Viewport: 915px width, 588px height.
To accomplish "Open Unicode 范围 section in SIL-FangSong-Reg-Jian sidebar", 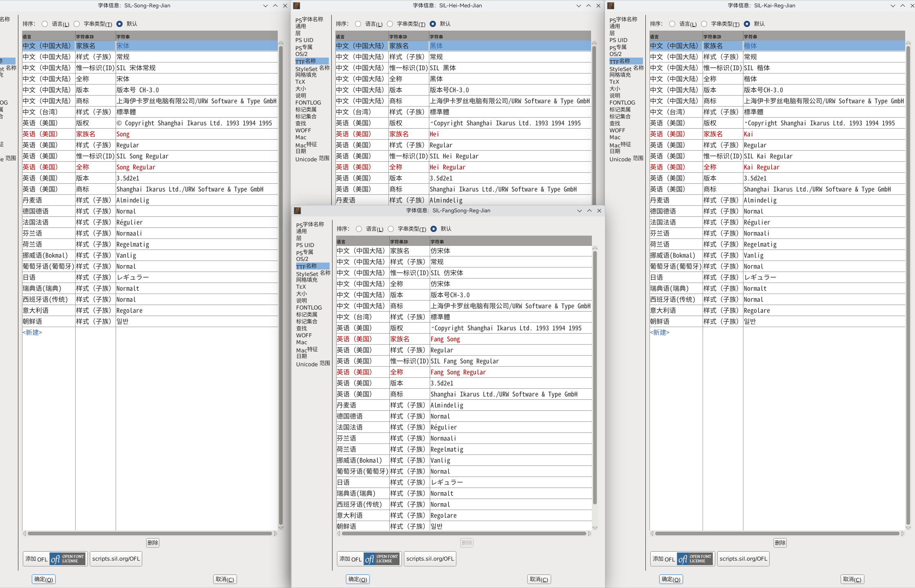I will [313, 364].
